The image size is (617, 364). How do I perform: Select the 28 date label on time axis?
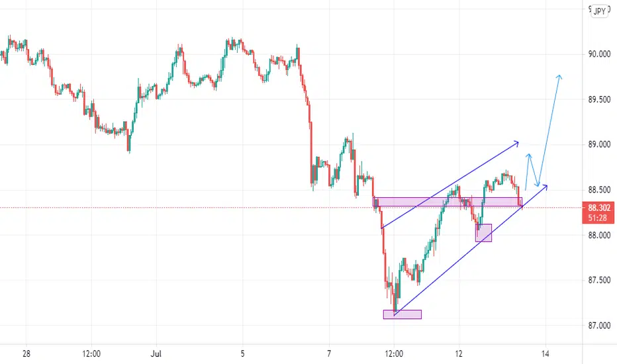click(x=26, y=354)
